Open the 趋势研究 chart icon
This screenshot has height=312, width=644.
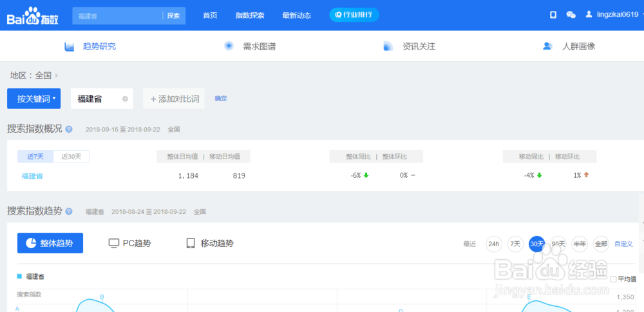(69, 46)
